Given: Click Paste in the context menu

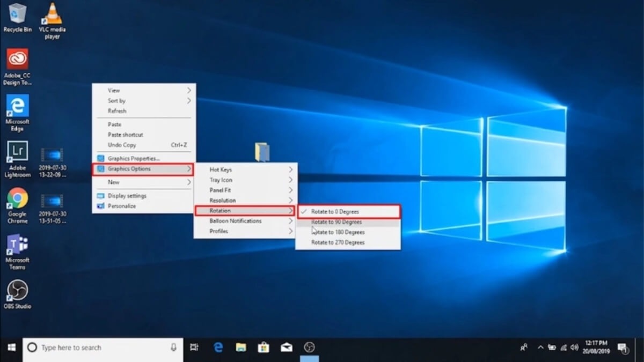Looking at the screenshot, I should click(x=144, y=124).
